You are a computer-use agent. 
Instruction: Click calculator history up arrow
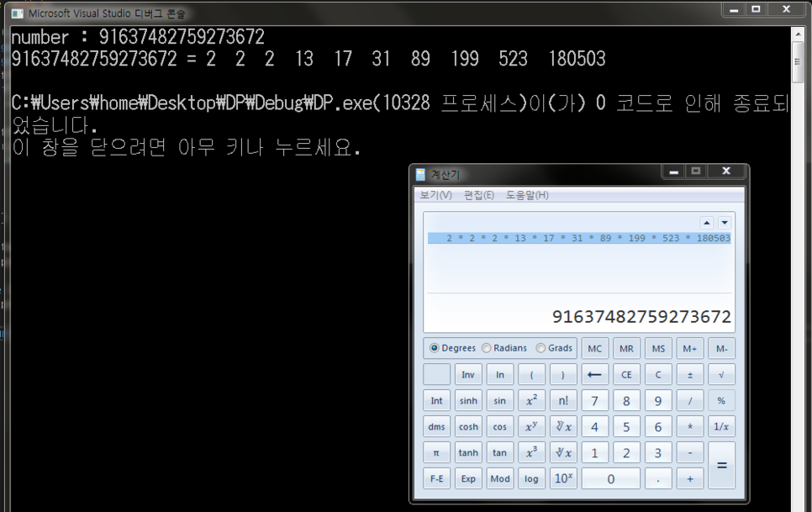[706, 223]
